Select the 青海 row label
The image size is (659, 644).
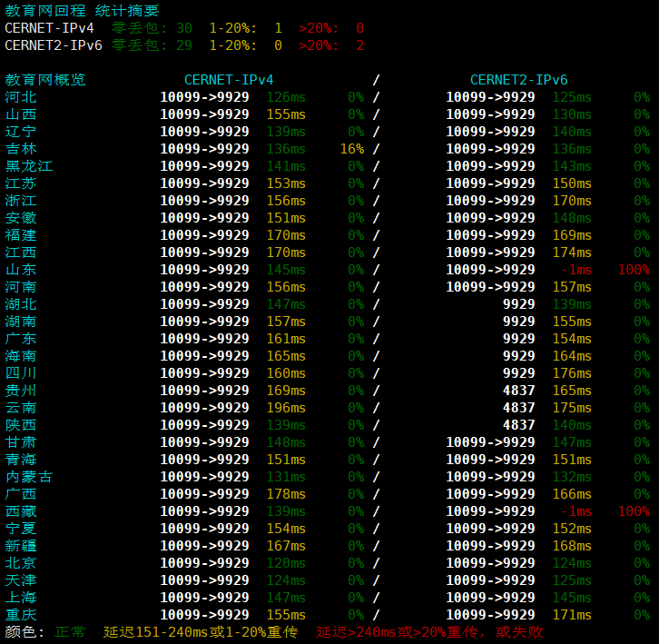point(21,460)
